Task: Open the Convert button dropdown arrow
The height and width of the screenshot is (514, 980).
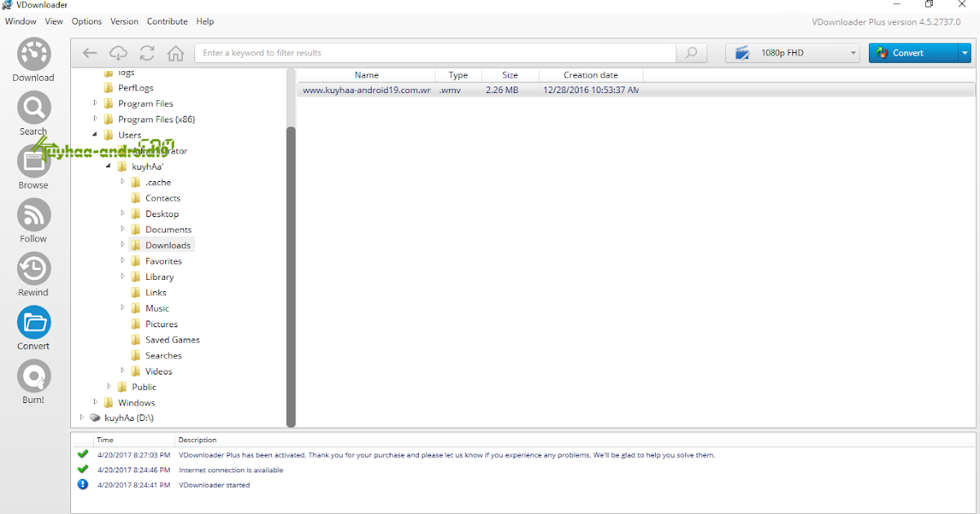Action: click(x=965, y=53)
